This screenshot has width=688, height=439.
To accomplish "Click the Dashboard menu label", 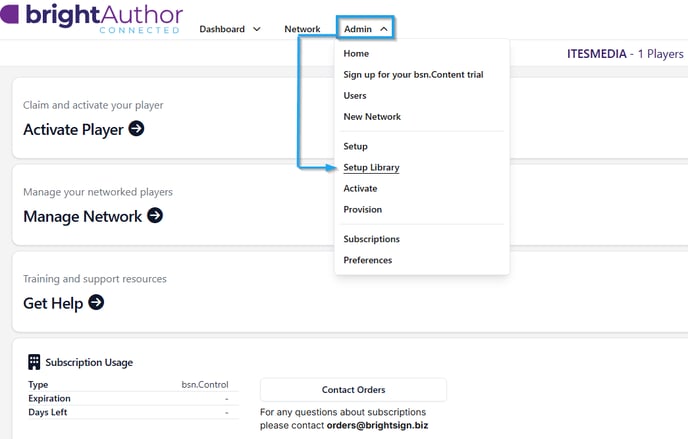I will [x=222, y=29].
